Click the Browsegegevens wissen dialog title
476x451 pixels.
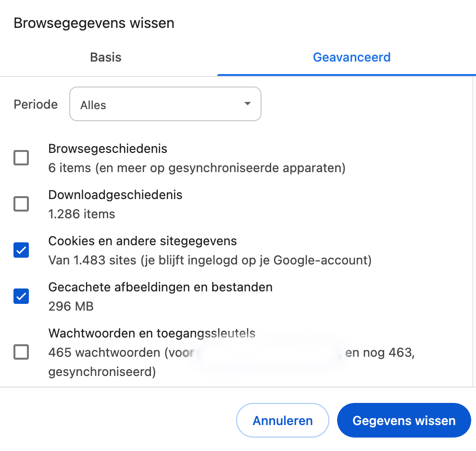point(94,23)
